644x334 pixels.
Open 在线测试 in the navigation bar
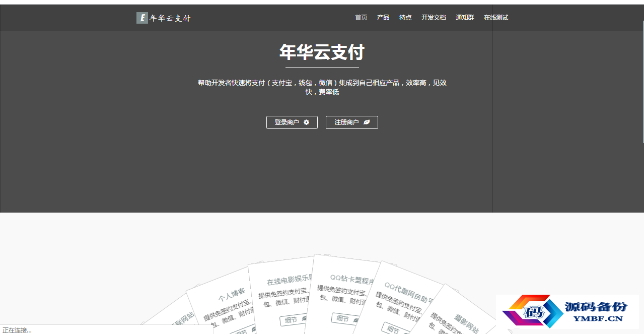496,18
